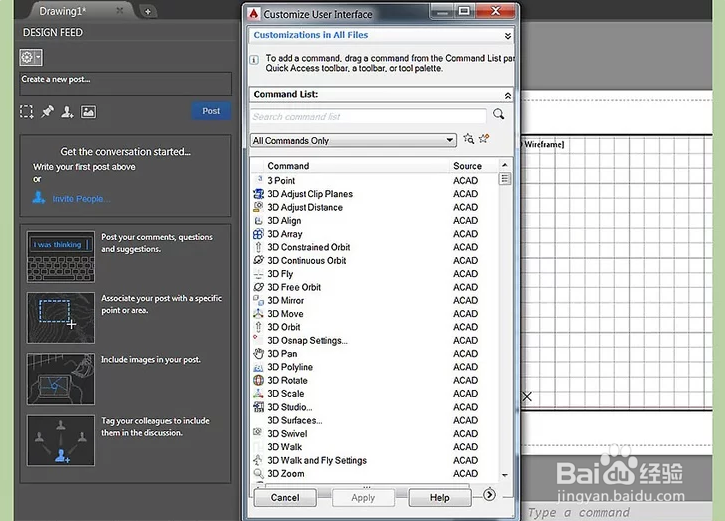Click the Help button
This screenshot has width=725, height=521.
click(x=439, y=497)
